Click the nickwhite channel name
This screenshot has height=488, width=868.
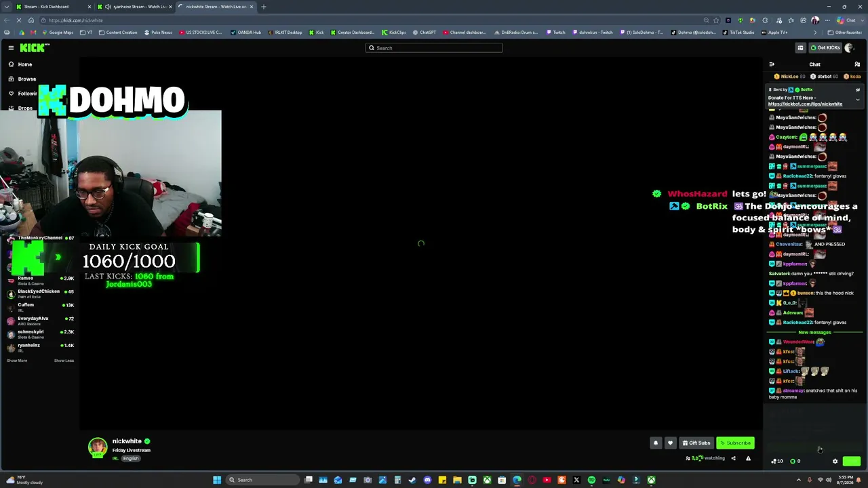127,441
